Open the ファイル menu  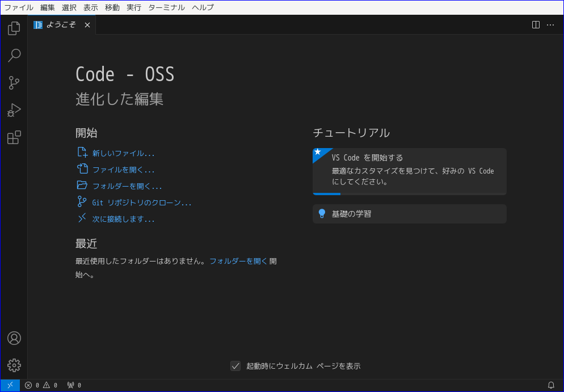point(18,7)
